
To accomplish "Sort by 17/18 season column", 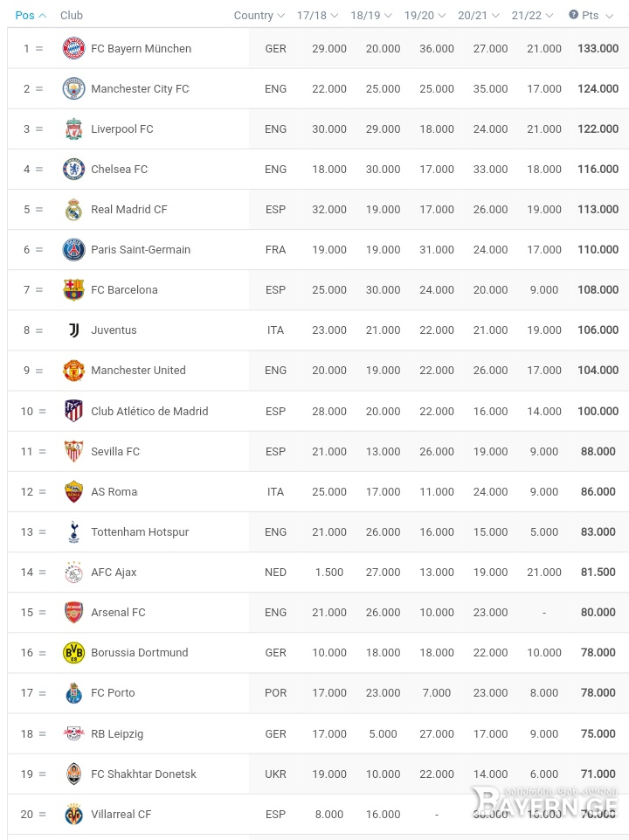I will pyautogui.click(x=317, y=15).
